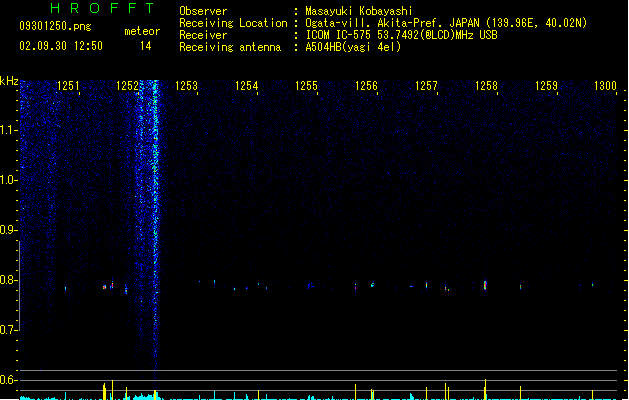Viewport: 629px width, 400px height.
Task: Click the kHz axis unit label
Action: [9, 81]
